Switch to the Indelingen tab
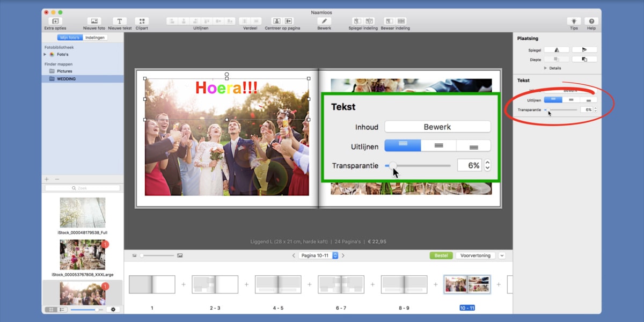 pos(95,38)
